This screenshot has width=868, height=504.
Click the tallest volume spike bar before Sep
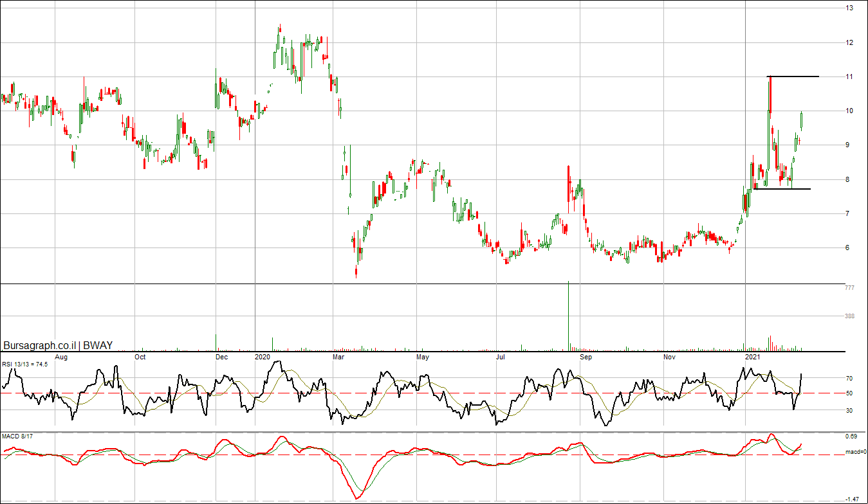coord(569,315)
